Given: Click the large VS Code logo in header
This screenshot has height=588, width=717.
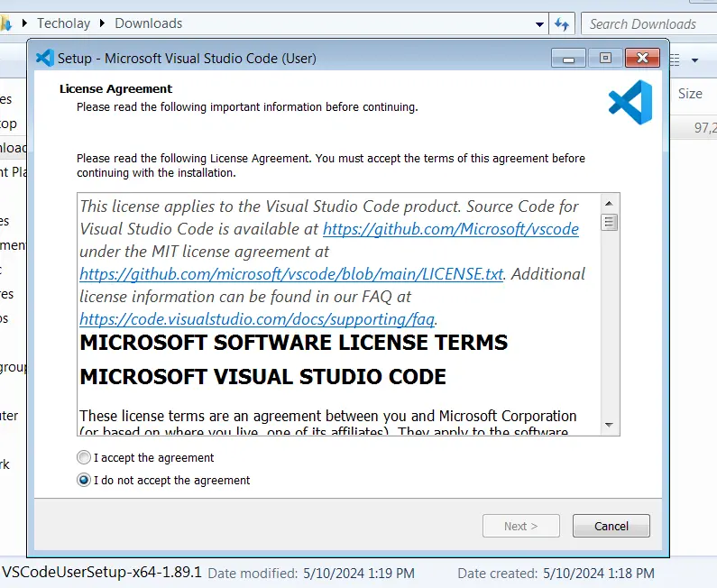Looking at the screenshot, I should [x=630, y=102].
